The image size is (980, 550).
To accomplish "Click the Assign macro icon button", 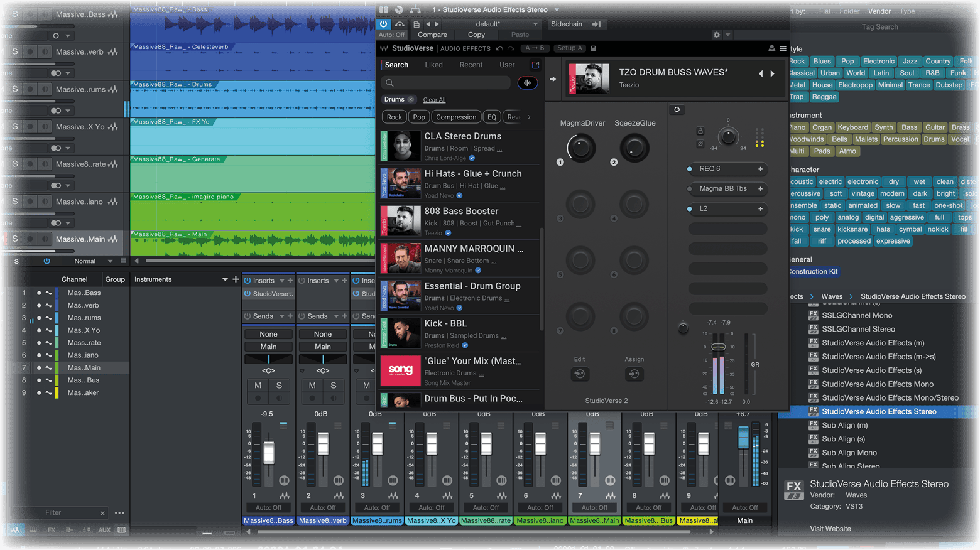I will coord(634,374).
